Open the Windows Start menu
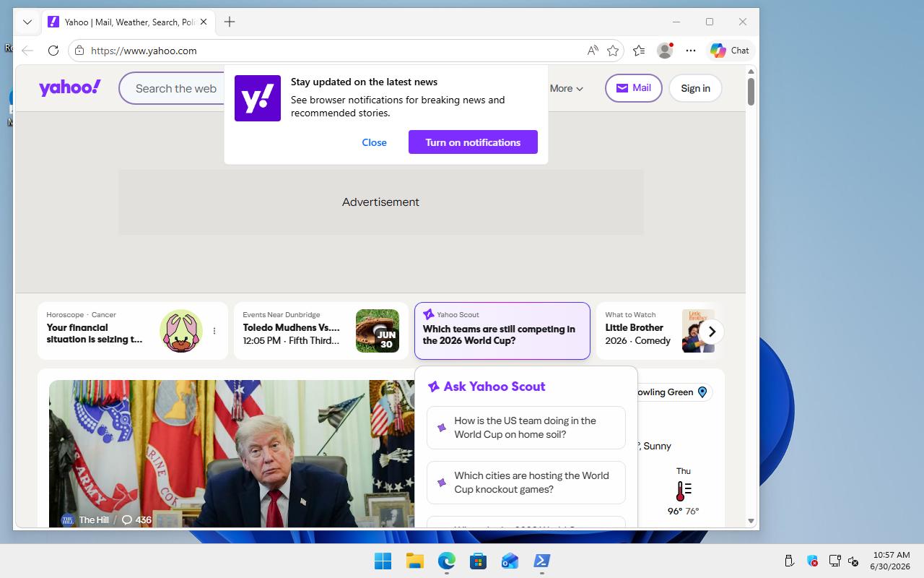The height and width of the screenshot is (578, 924). [x=383, y=561]
